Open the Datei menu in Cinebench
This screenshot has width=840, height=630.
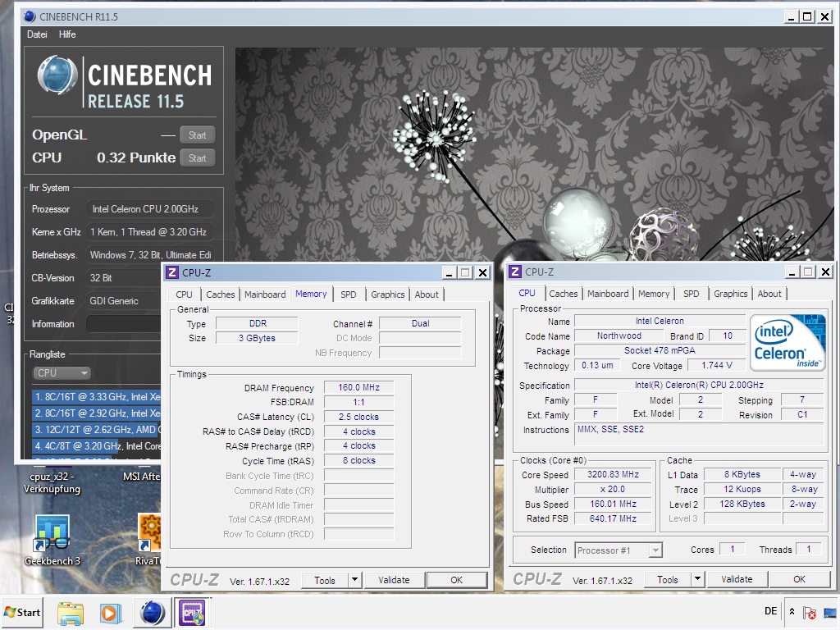point(37,34)
